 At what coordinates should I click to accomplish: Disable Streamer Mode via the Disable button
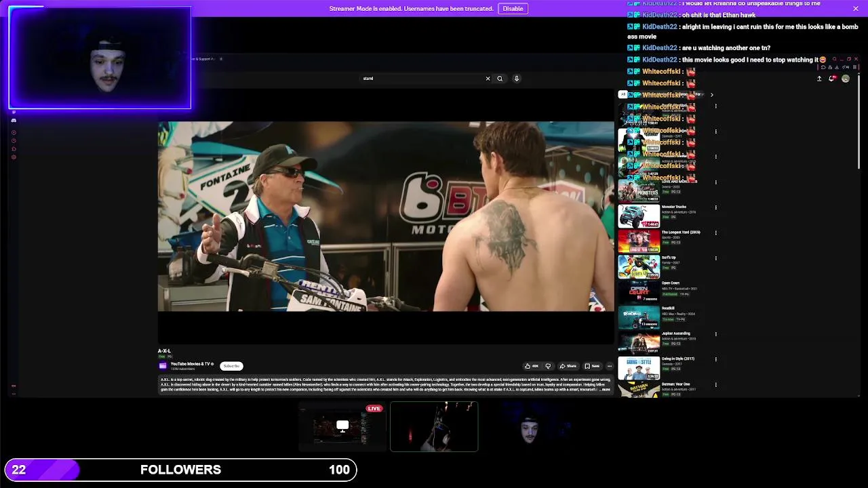click(x=513, y=9)
